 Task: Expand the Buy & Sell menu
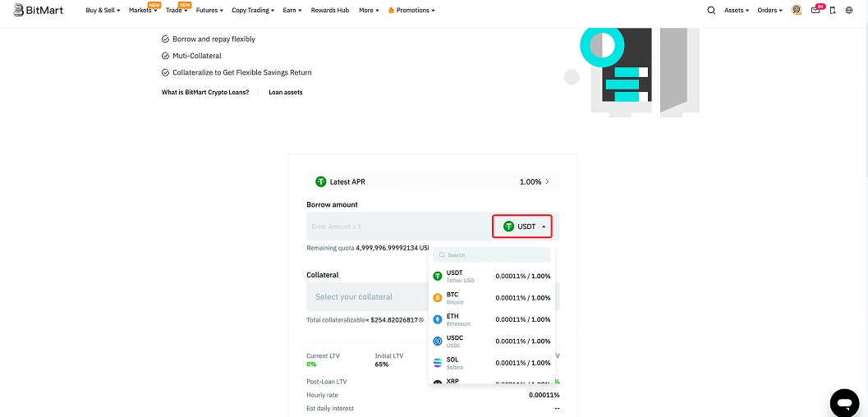coord(103,10)
